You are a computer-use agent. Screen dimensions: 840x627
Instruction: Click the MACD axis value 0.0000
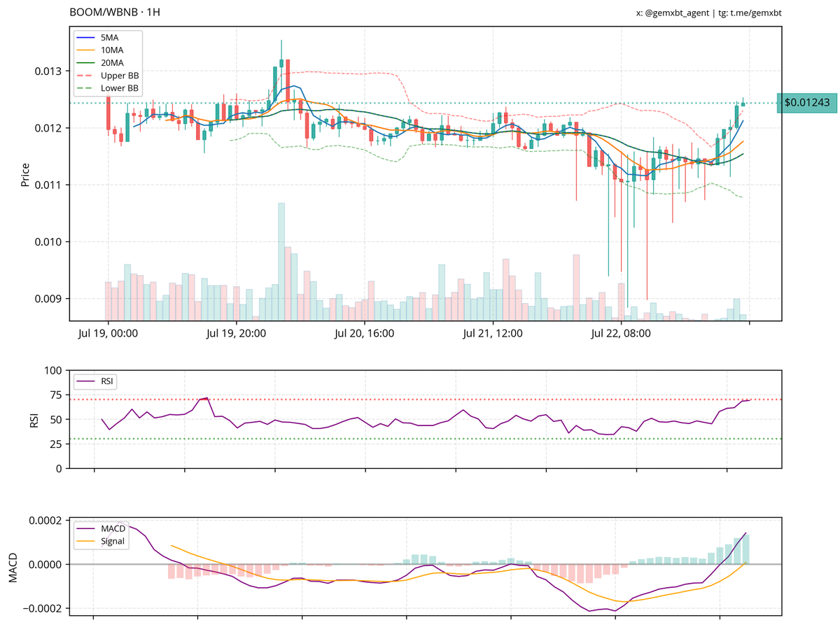(46, 564)
